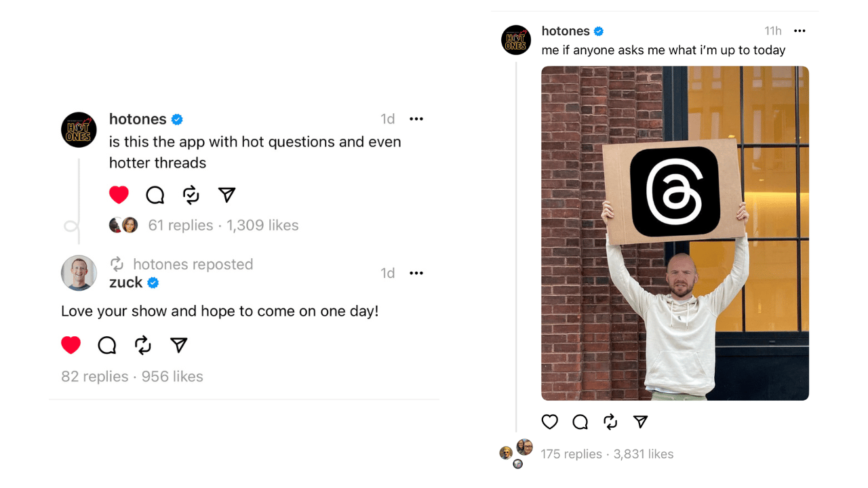Repost the hotones cardboard sign post
The height and width of the screenshot is (488, 868).
610,422
